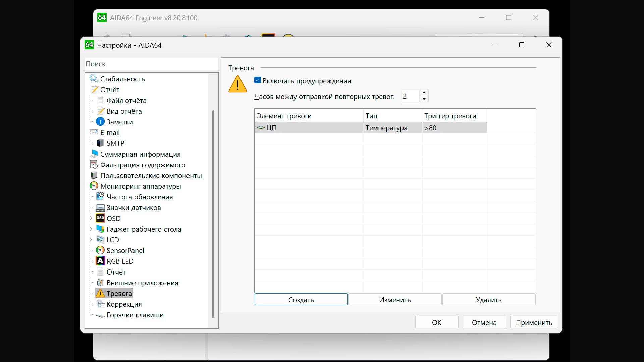644x362 pixels.
Task: Click the Коррекция icon
Action: (100, 304)
